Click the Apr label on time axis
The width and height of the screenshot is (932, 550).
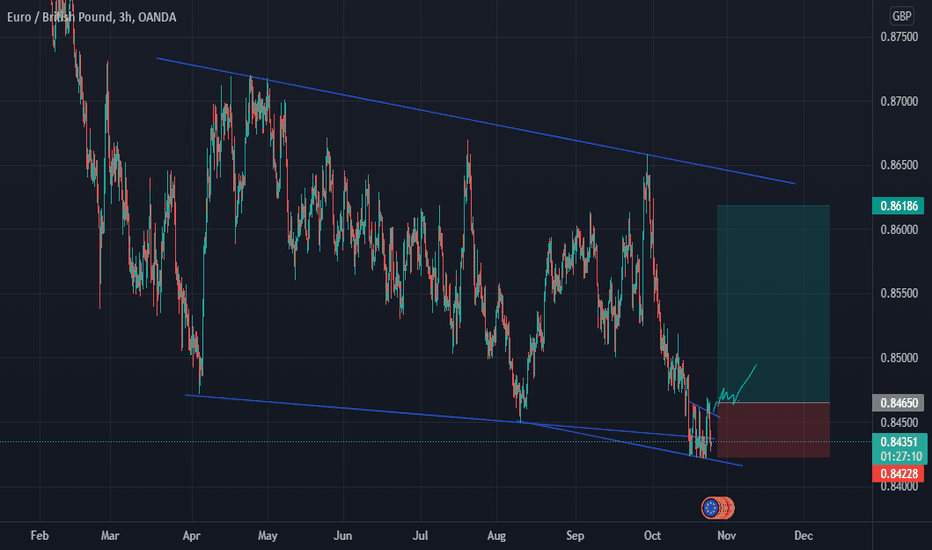click(191, 536)
